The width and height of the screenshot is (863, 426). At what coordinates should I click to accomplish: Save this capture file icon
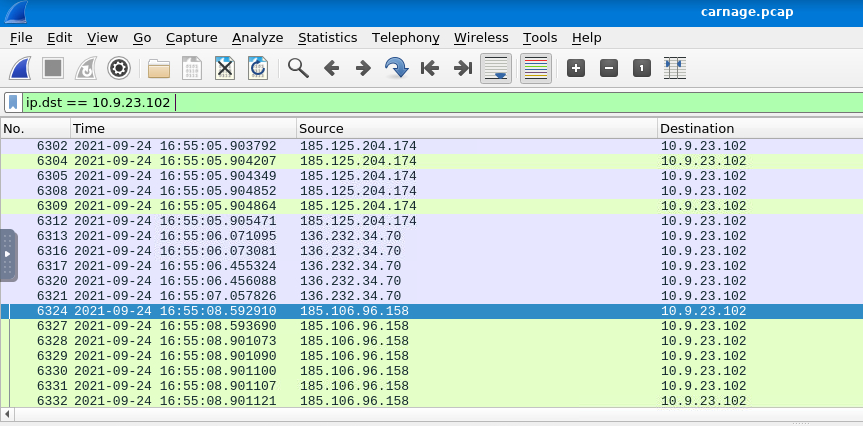coord(192,68)
